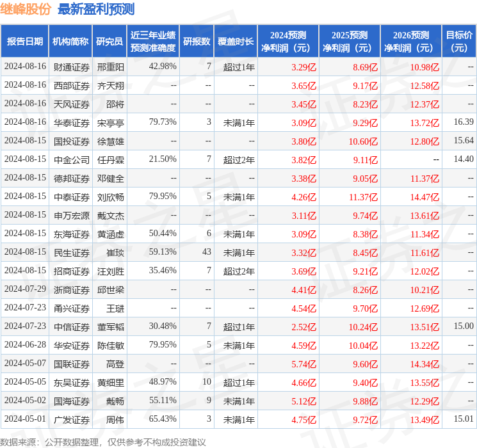Select the 国海证券 institution cell

pos(72,401)
